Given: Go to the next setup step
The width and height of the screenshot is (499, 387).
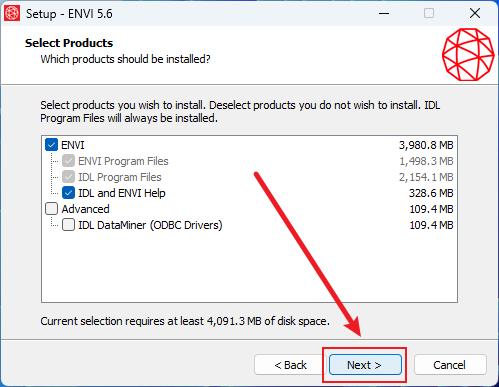Looking at the screenshot, I should 365,365.
